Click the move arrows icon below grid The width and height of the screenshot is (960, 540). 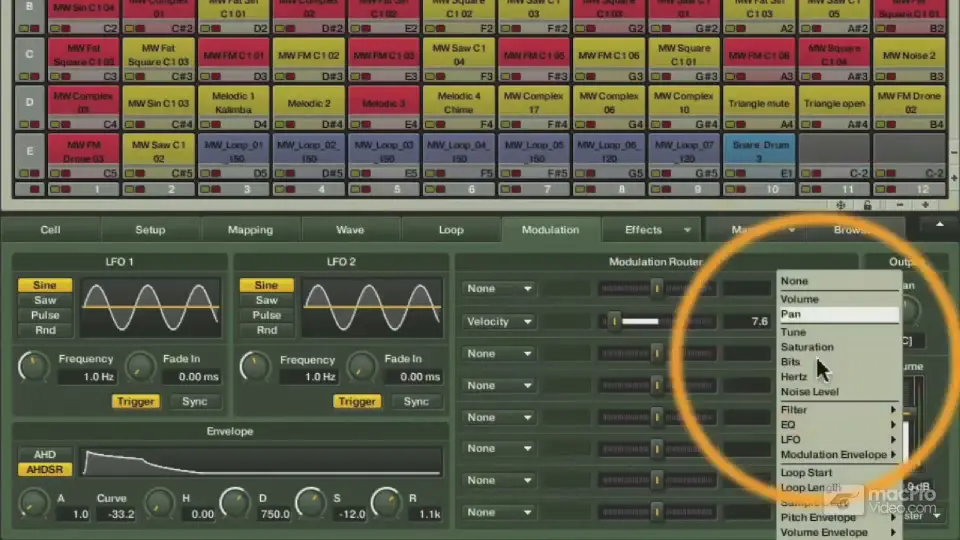coord(841,205)
